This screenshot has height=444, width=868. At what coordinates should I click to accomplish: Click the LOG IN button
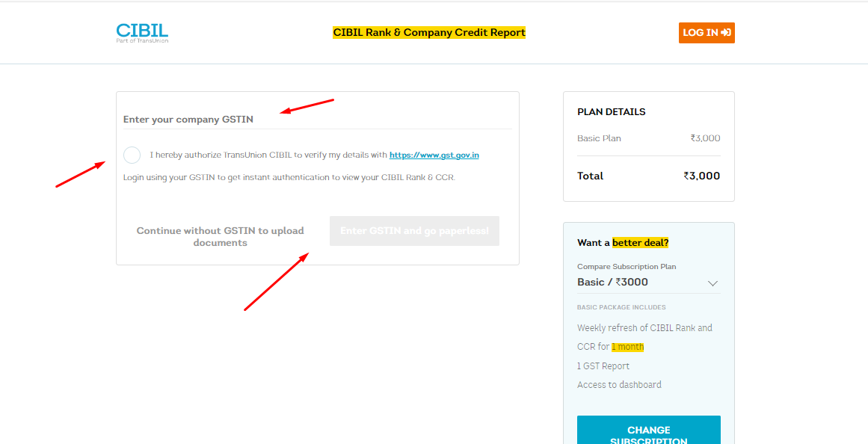(x=706, y=32)
